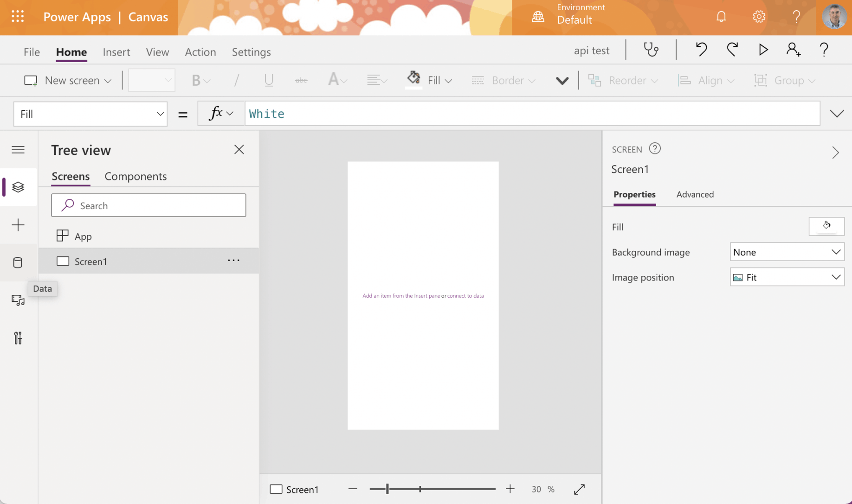Open the Share user icon
Screen dimensions: 852x504
793,50
